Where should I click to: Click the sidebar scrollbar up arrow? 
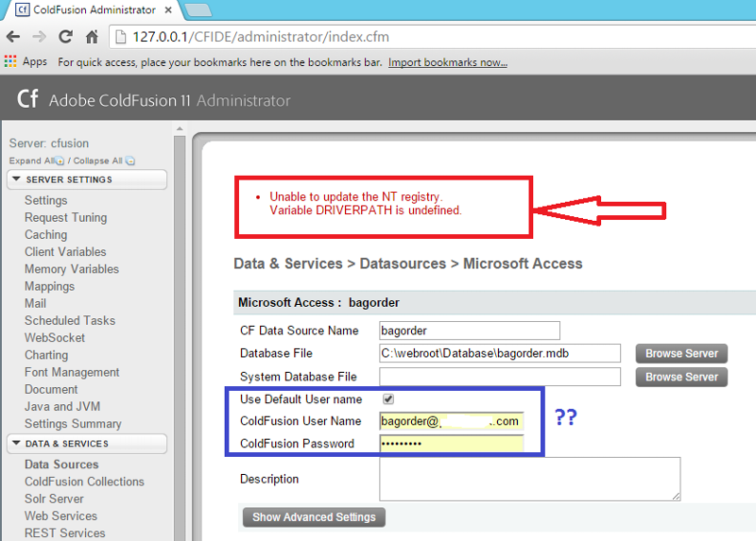pyautogui.click(x=180, y=128)
